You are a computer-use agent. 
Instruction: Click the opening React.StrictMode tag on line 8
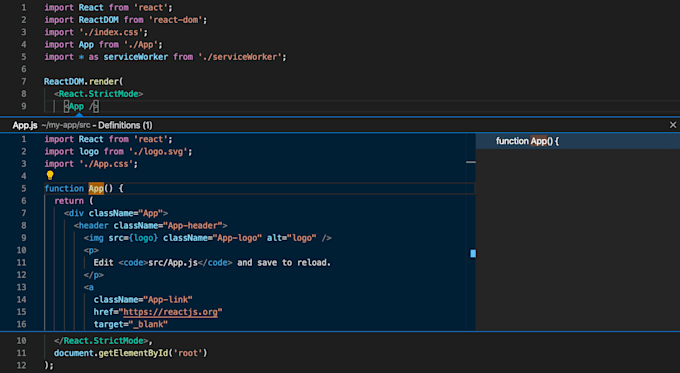98,94
